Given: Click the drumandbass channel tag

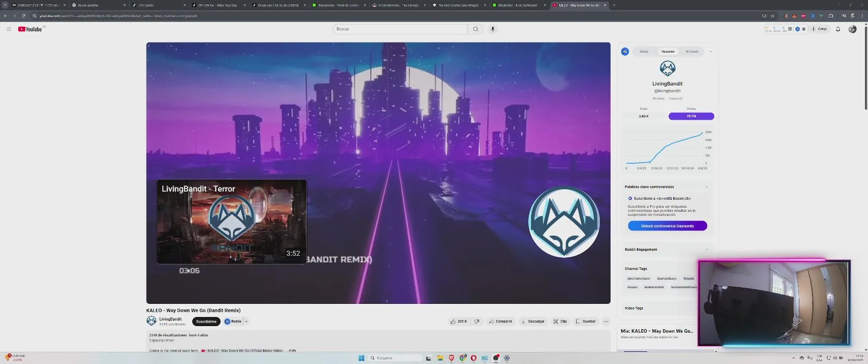Looking at the screenshot, I should 667,279.
